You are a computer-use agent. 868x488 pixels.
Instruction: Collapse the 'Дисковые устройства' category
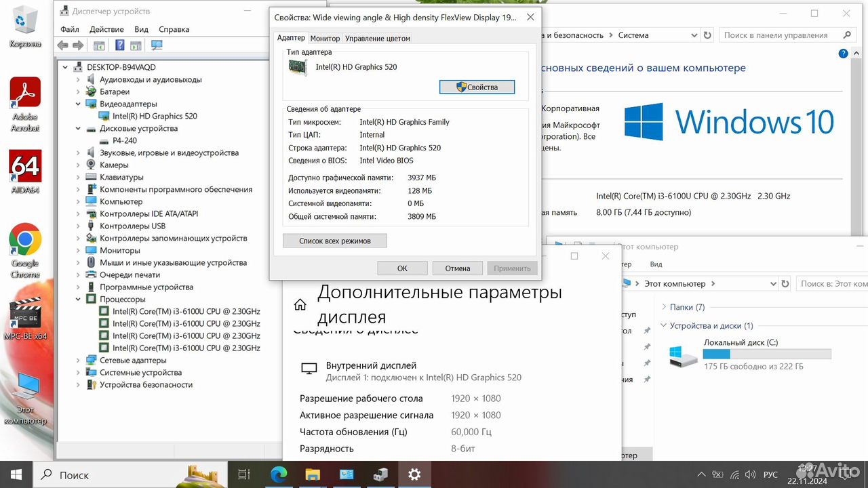[79, 128]
